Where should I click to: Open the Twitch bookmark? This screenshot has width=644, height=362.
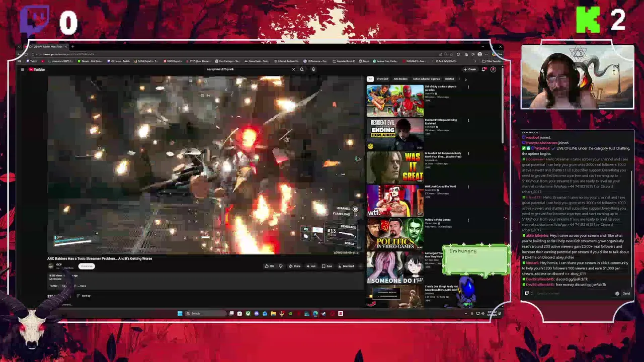tap(33, 61)
